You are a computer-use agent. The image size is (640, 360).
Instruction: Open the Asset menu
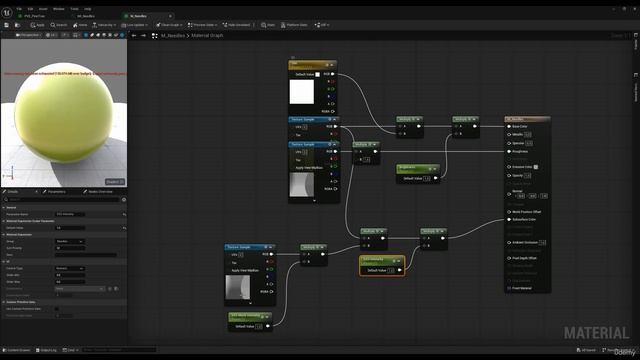[43, 9]
